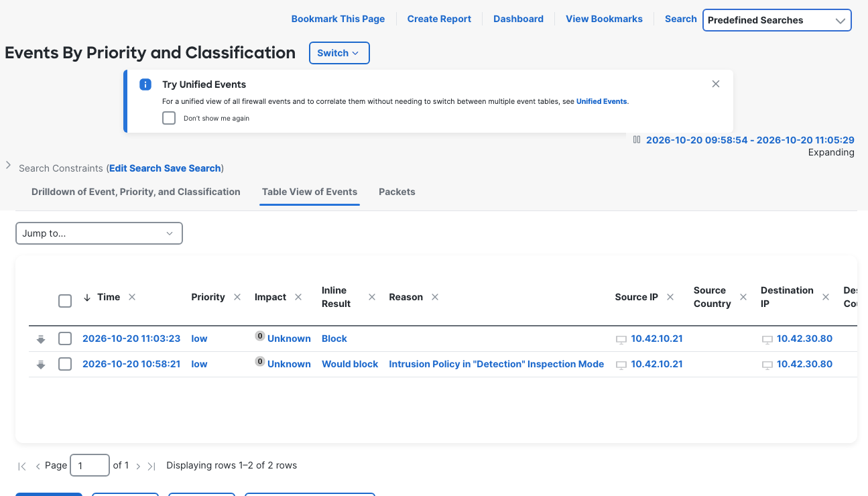Go to the previous results page
The width and height of the screenshot is (868, 496).
click(x=38, y=466)
